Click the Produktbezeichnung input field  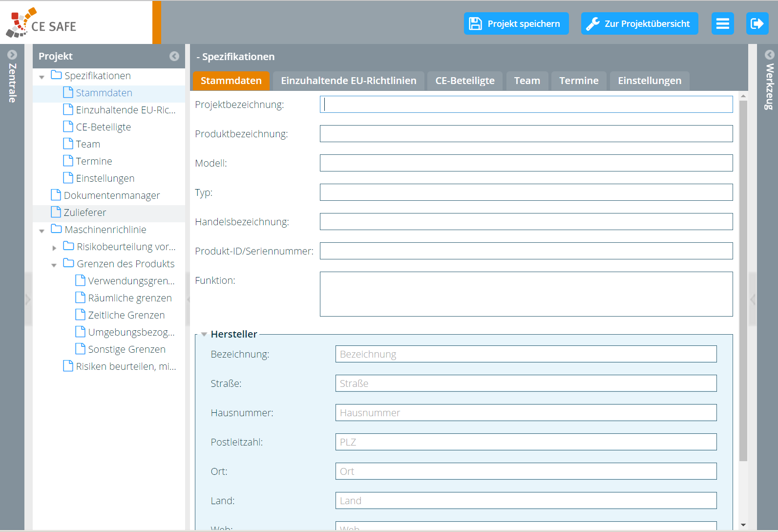pyautogui.click(x=526, y=133)
